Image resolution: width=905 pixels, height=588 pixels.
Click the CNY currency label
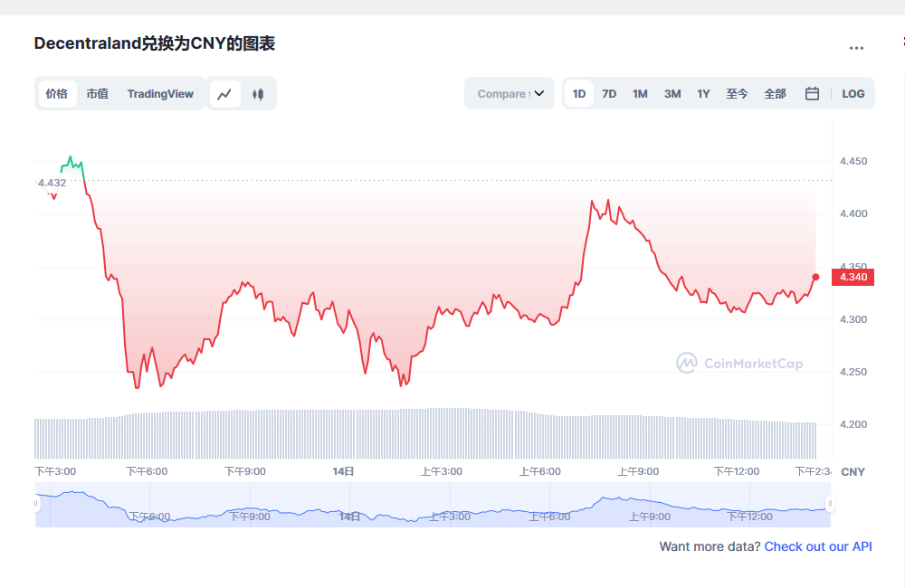(853, 471)
